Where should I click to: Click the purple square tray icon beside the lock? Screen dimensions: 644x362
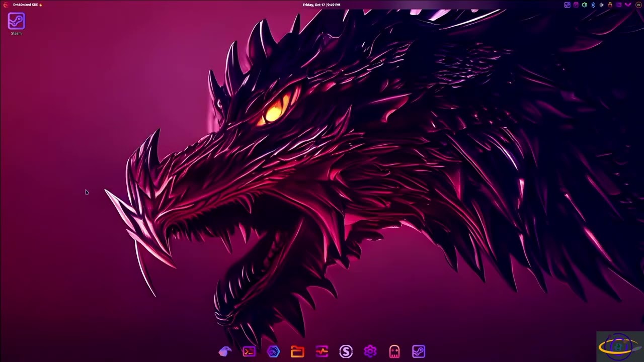(618, 5)
